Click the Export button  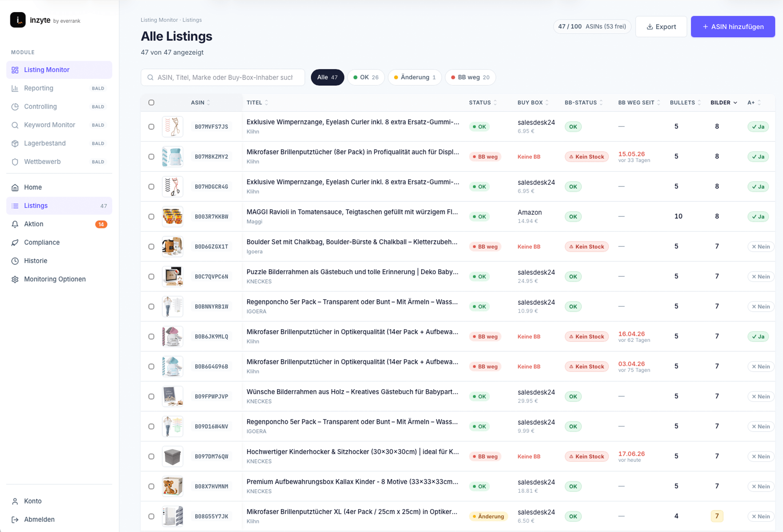pos(661,27)
